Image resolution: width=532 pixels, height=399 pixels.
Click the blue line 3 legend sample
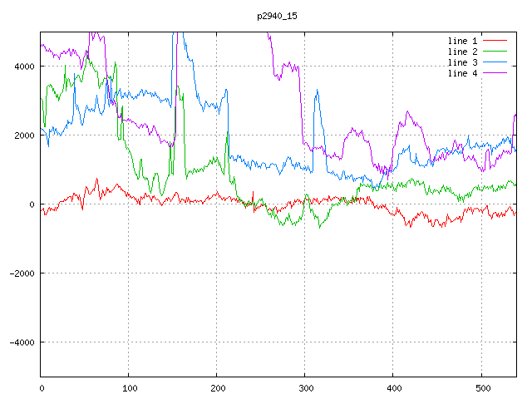click(x=495, y=62)
